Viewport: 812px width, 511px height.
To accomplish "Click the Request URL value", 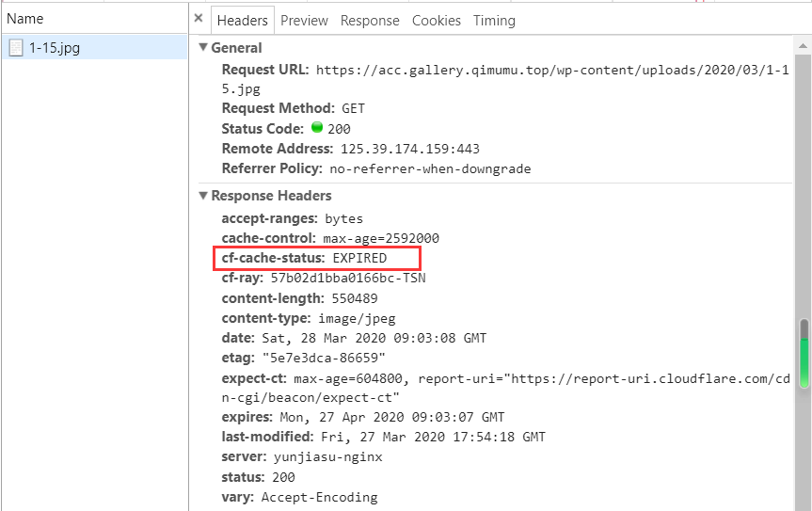I will [x=505, y=79].
